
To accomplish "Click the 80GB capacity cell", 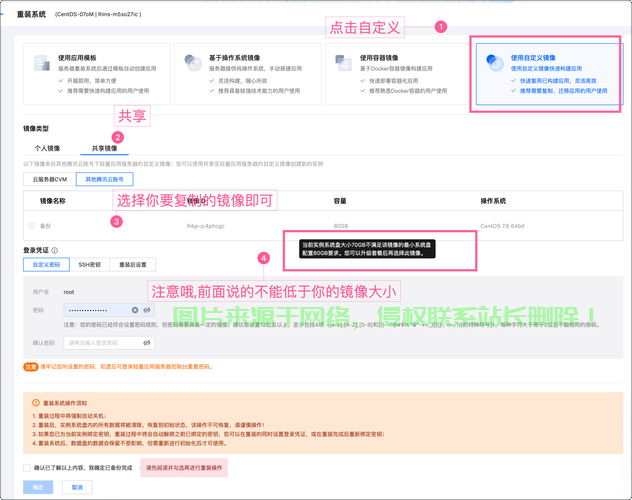I will click(x=341, y=226).
